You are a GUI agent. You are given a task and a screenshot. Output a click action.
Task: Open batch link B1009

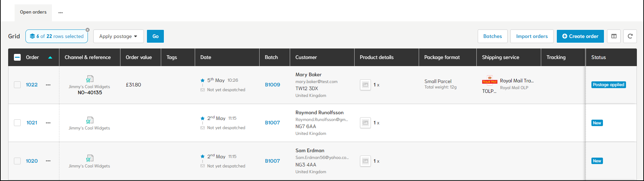[x=272, y=85]
